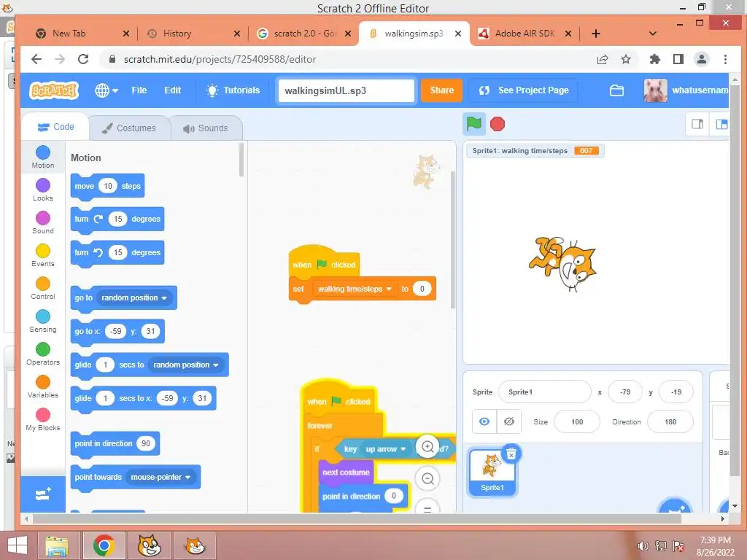This screenshot has height=560, width=747.
Task: Open the My Stuff folder icon
Action: tap(616, 90)
